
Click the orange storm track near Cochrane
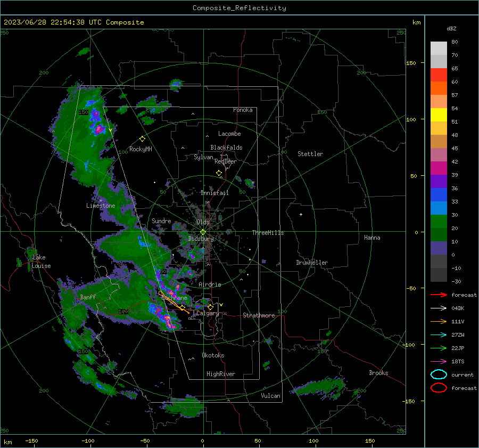point(174,303)
